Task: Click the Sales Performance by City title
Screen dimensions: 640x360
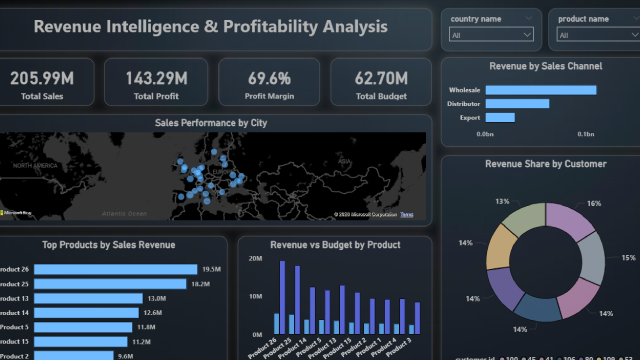Action: click(211, 123)
